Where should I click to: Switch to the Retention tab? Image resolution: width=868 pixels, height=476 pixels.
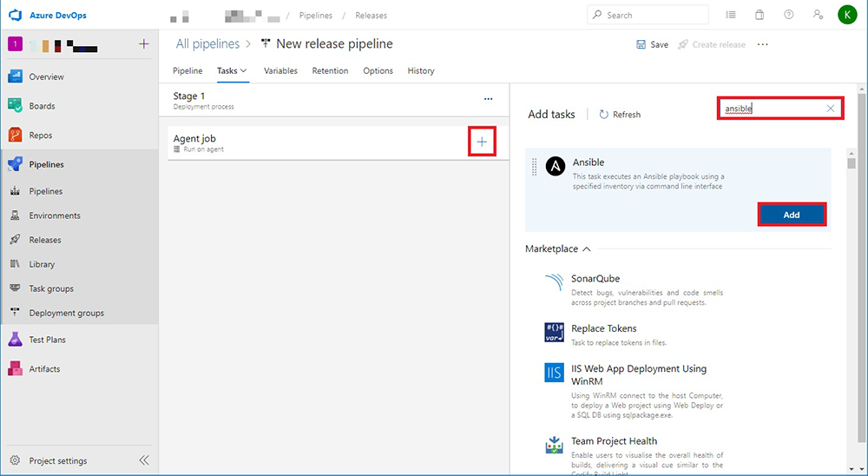(330, 71)
